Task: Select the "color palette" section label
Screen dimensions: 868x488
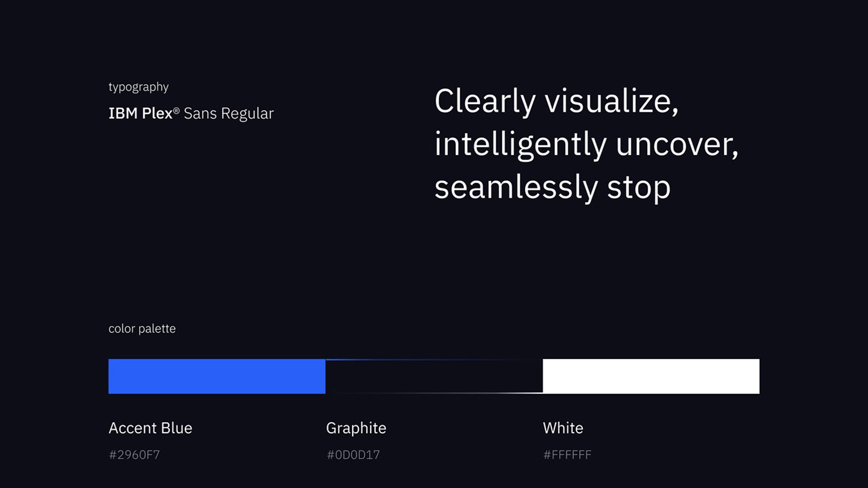Action: click(x=142, y=329)
